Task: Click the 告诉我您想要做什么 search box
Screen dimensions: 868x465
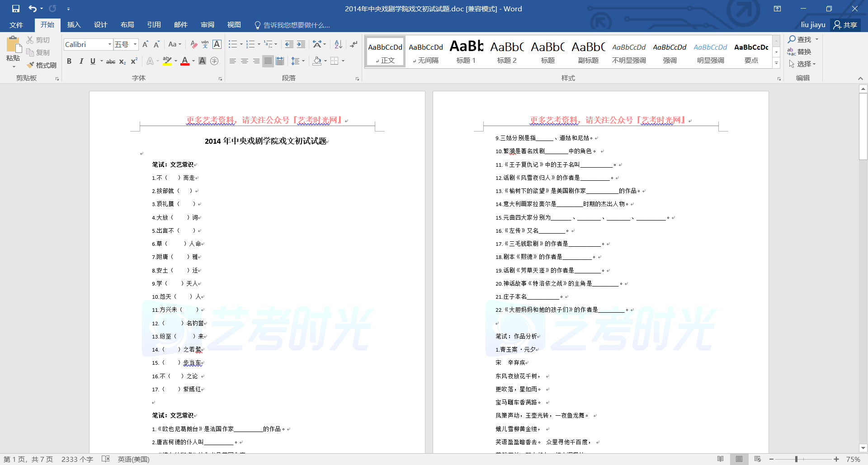Action: coord(296,25)
